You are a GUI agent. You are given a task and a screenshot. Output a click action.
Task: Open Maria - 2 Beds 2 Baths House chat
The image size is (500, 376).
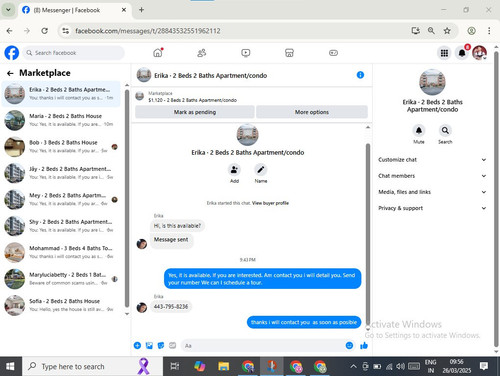(x=62, y=120)
